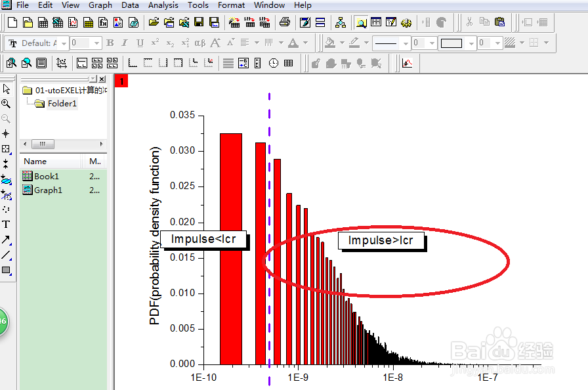Save the project using the floppy disk icon

[x=199, y=22]
